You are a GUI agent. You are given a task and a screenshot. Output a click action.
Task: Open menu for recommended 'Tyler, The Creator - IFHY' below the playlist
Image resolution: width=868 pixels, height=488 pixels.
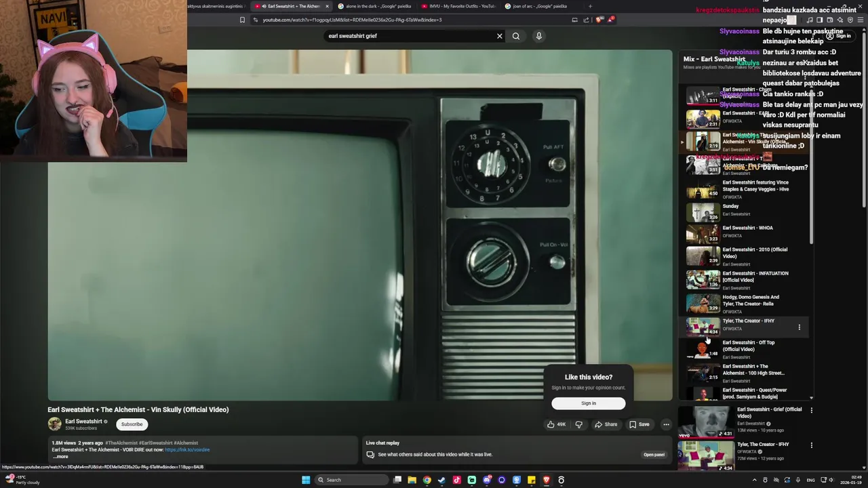[x=811, y=445]
